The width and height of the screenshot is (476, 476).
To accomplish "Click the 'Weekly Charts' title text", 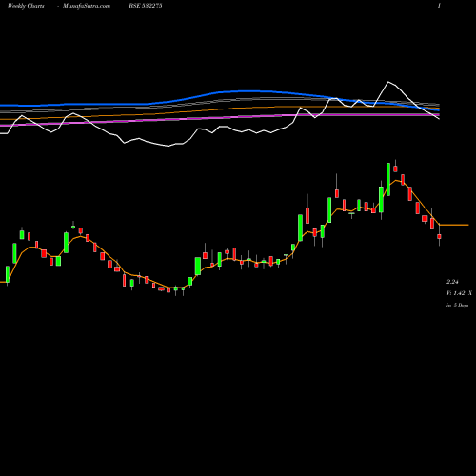I will click(x=26, y=6).
